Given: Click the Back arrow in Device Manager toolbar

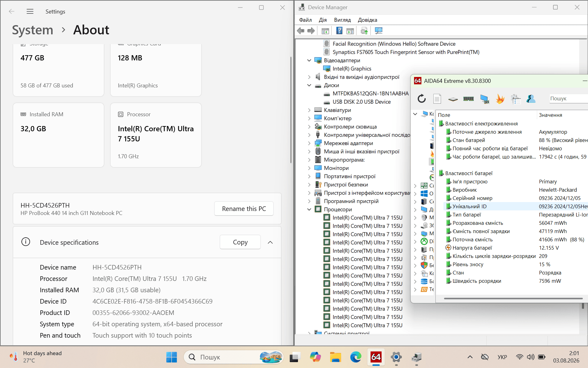Looking at the screenshot, I should point(301,31).
